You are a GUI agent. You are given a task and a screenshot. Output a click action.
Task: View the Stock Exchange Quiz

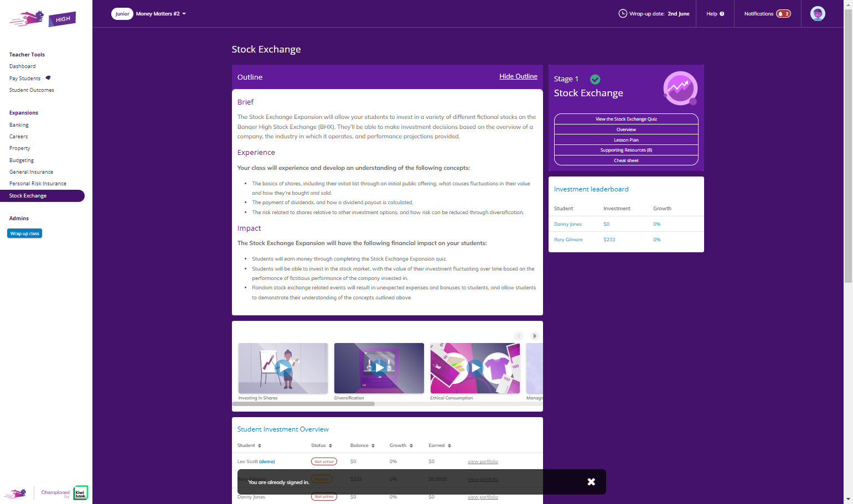(x=626, y=119)
